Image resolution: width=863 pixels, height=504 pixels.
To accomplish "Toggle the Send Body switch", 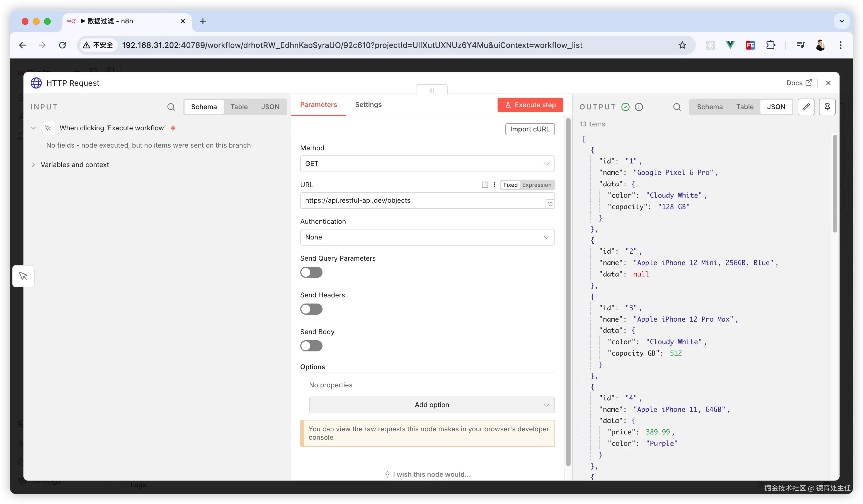I will [311, 346].
